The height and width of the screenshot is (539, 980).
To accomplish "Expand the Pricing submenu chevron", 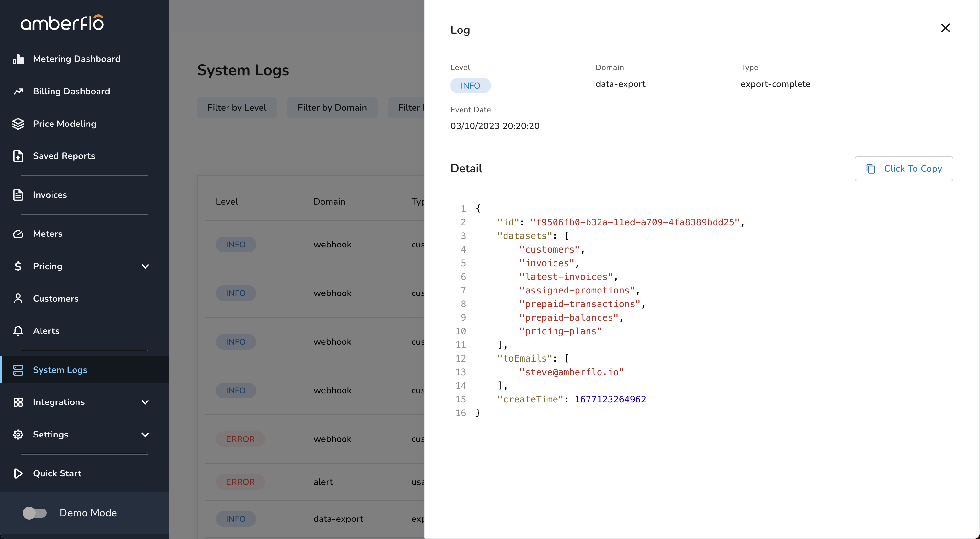I will pyautogui.click(x=145, y=266).
